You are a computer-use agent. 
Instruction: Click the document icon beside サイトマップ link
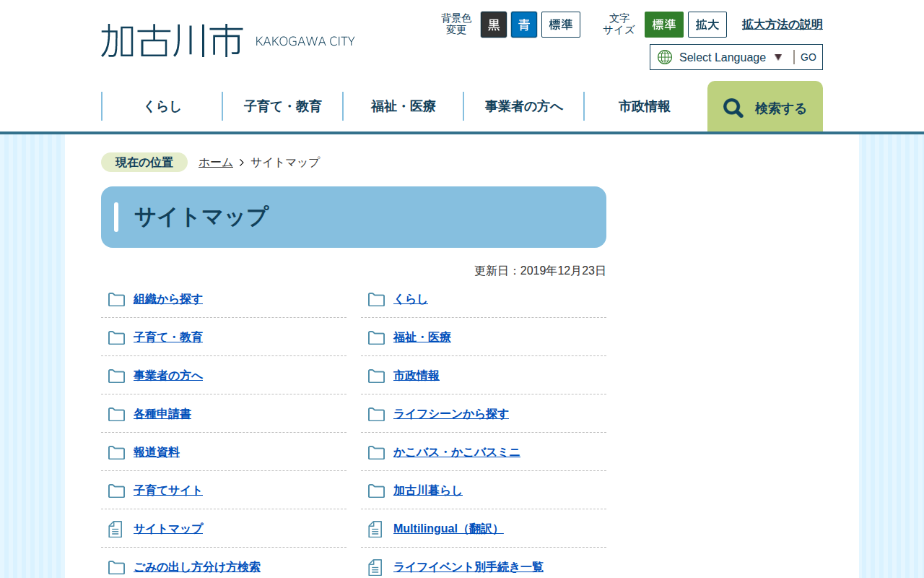(115, 529)
